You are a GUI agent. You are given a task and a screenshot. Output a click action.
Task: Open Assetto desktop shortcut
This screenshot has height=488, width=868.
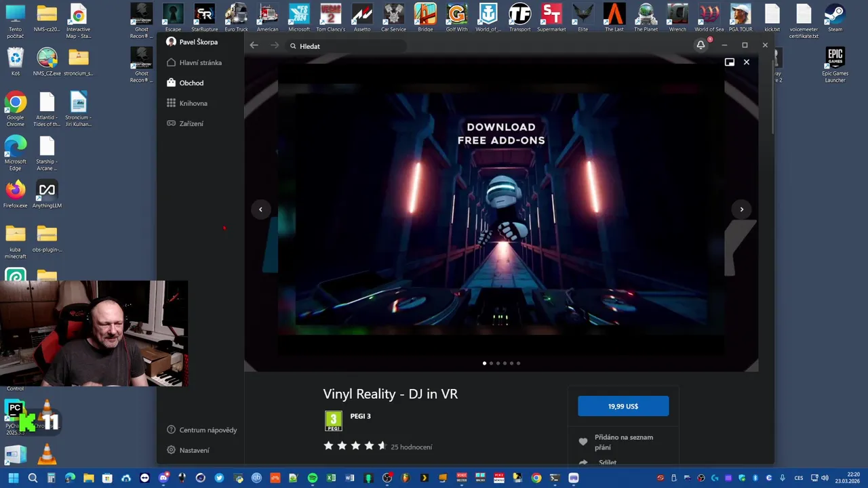pyautogui.click(x=362, y=18)
